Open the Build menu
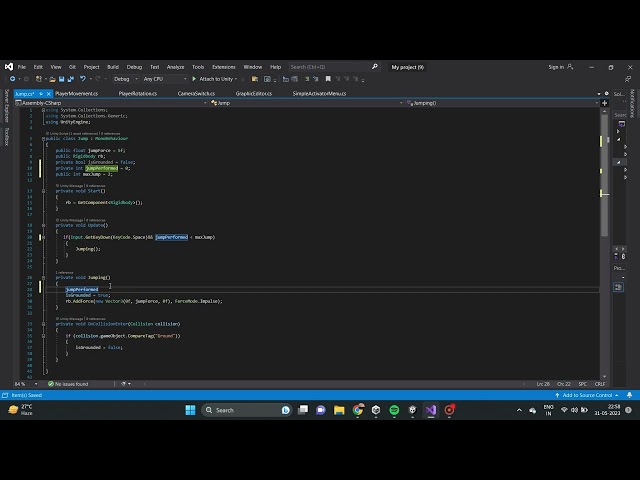 click(113, 67)
